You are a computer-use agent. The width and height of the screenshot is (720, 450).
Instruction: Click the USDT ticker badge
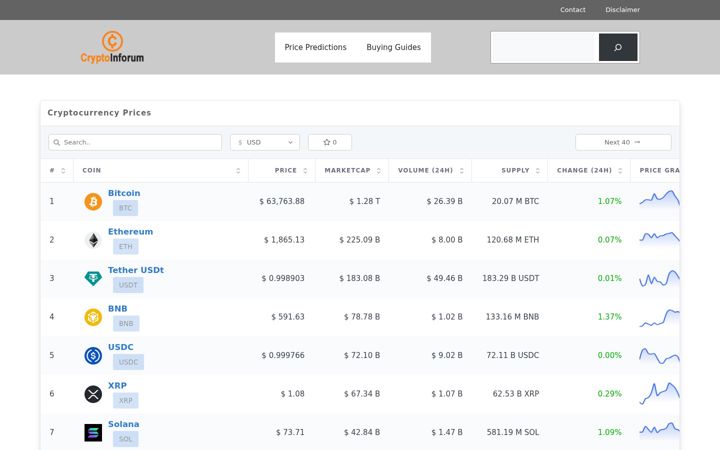[x=128, y=285]
